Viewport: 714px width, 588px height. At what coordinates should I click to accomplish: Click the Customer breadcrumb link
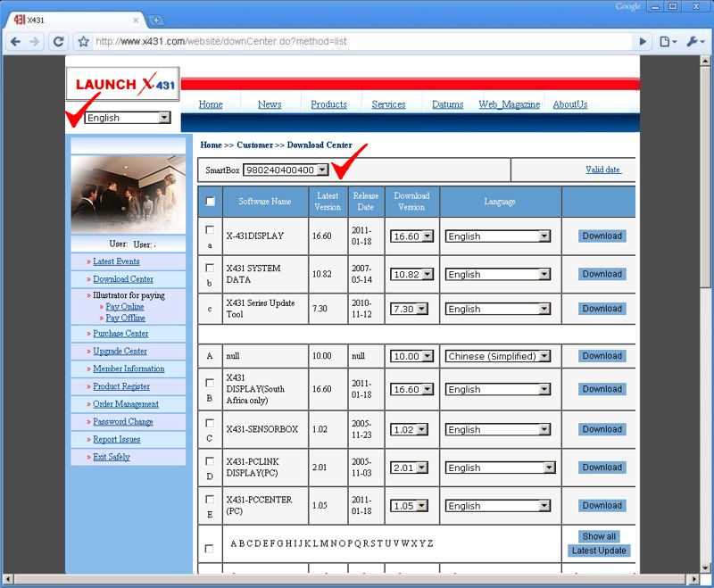tap(255, 145)
